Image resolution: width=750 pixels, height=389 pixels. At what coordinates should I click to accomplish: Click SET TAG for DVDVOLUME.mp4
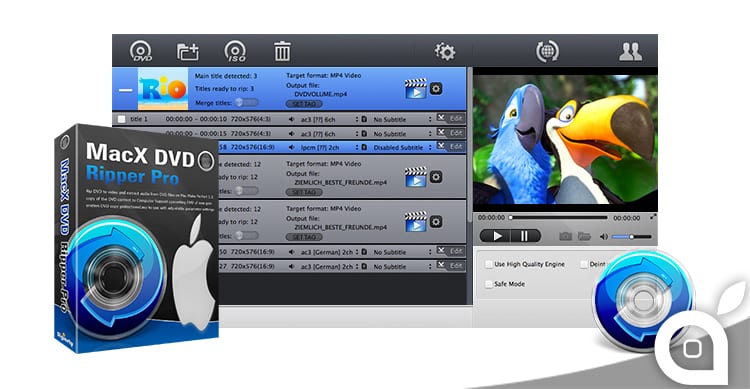point(304,104)
